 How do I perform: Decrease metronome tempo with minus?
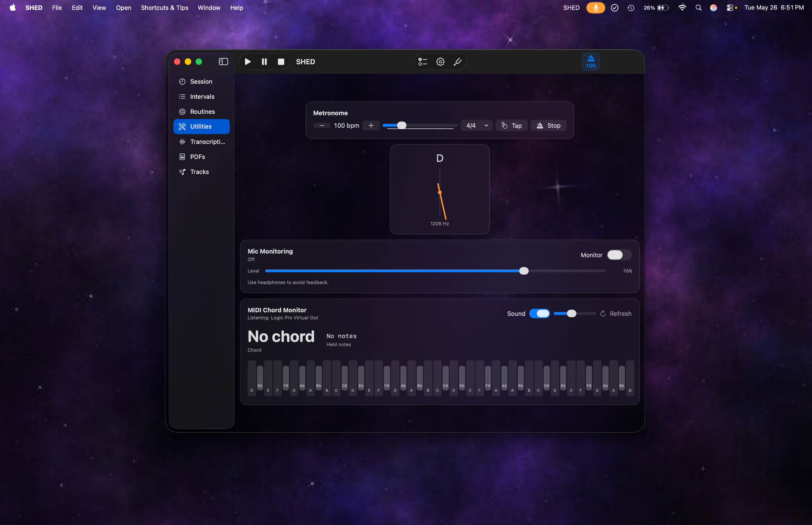tap(322, 125)
